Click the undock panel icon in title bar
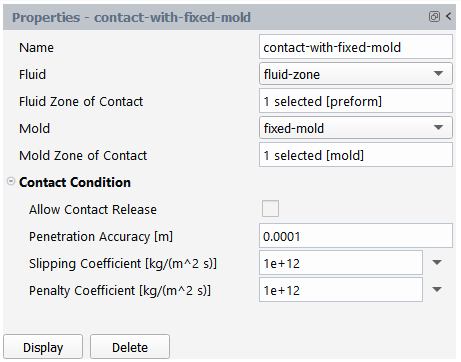The height and width of the screenshot is (362, 461). (434, 16)
